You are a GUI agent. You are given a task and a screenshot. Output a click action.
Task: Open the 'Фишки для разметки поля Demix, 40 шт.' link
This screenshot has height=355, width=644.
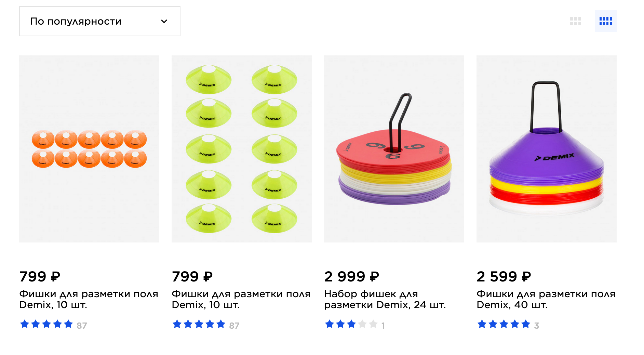coord(546,299)
